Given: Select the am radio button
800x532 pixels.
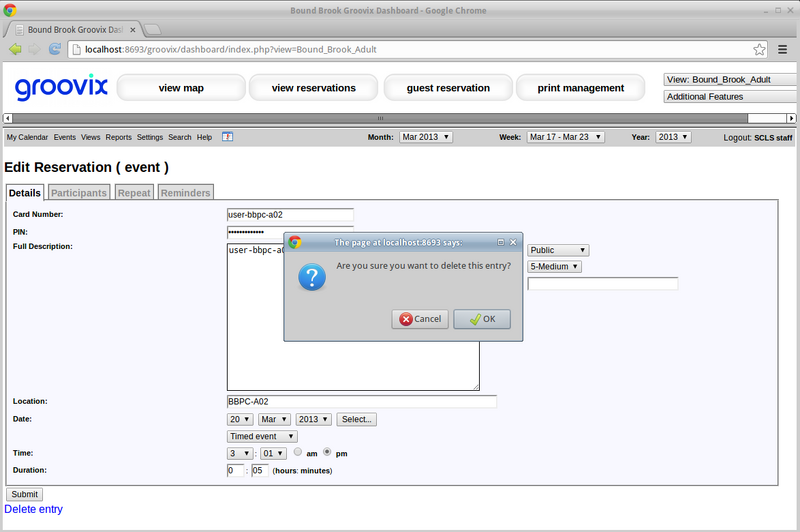Looking at the screenshot, I should click(x=297, y=452).
